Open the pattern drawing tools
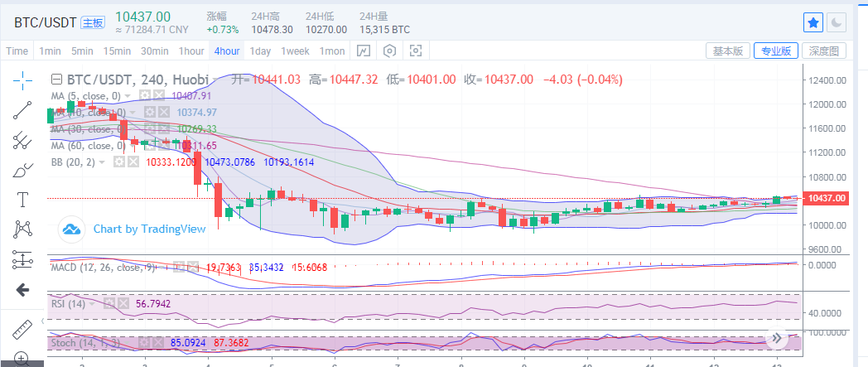This screenshot has width=868, height=367. click(22, 229)
